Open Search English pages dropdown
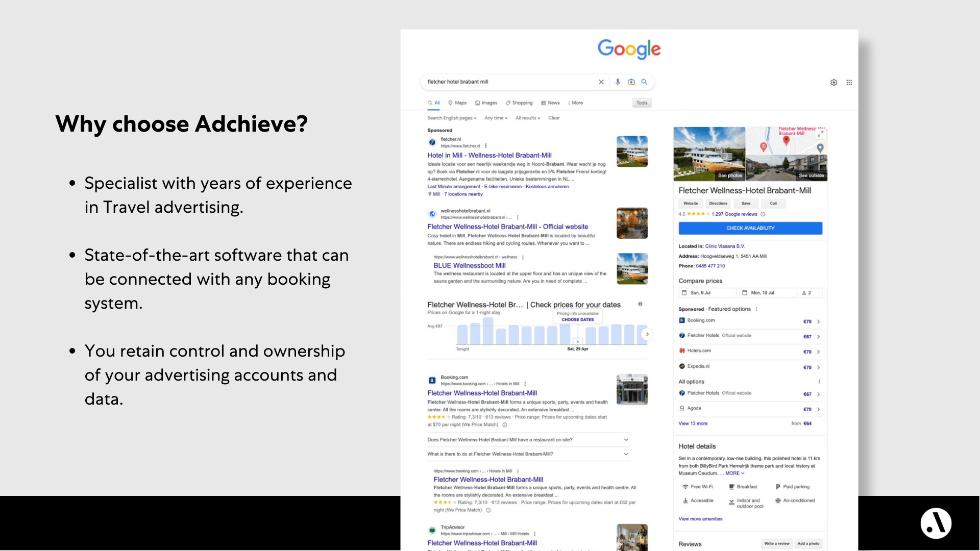The height and width of the screenshot is (551, 980). click(452, 118)
